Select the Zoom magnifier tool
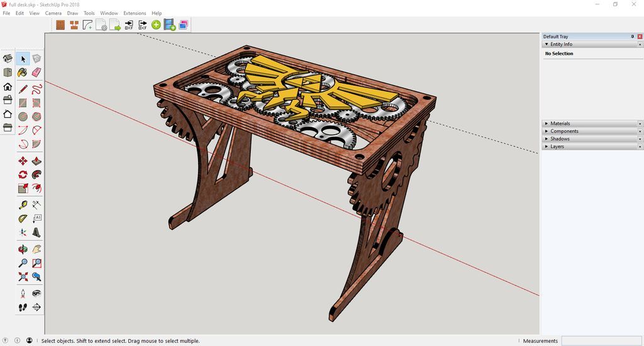Screen dimensions: 644x346 23,262
